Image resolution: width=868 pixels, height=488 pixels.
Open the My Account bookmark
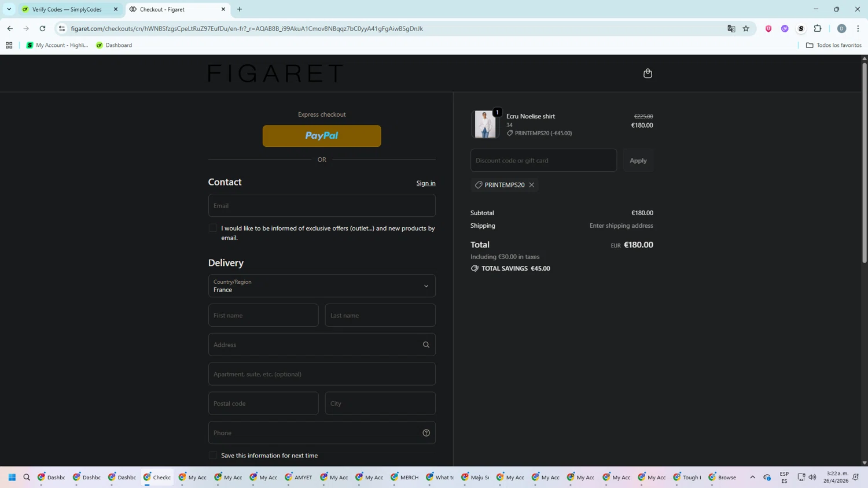(x=57, y=45)
